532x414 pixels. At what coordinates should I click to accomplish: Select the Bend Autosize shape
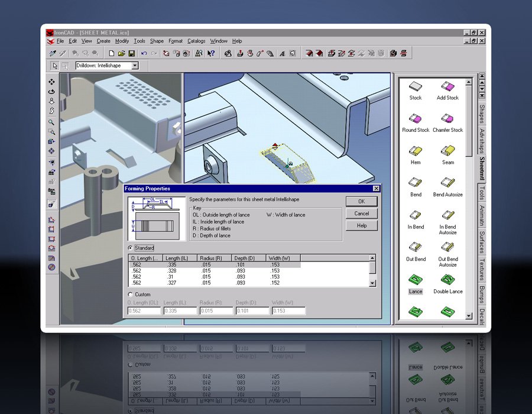pos(448,187)
